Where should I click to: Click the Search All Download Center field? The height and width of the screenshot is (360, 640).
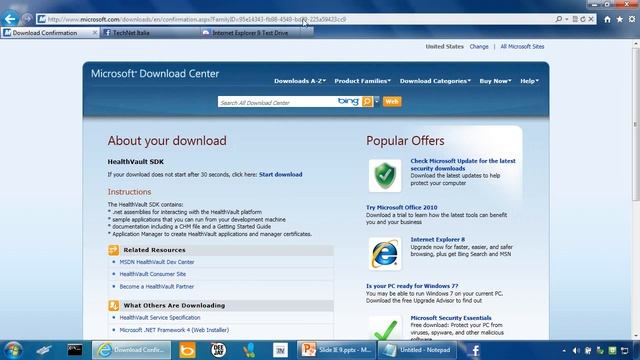tap(278, 102)
